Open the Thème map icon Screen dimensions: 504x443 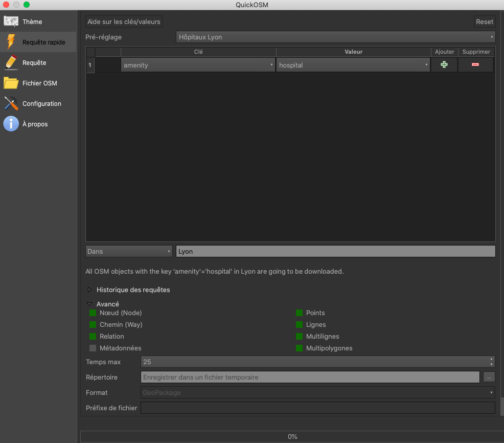point(11,22)
